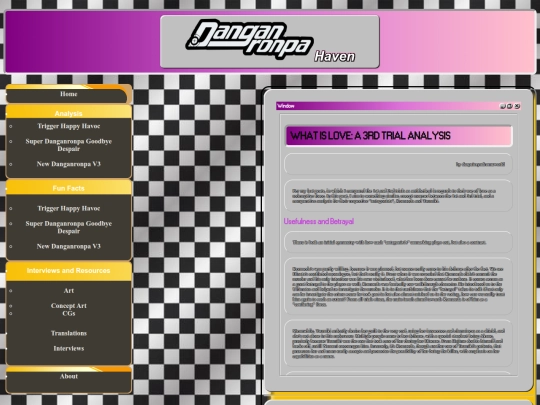Click the author byline box
The height and width of the screenshot is (405, 540).
[x=398, y=164]
